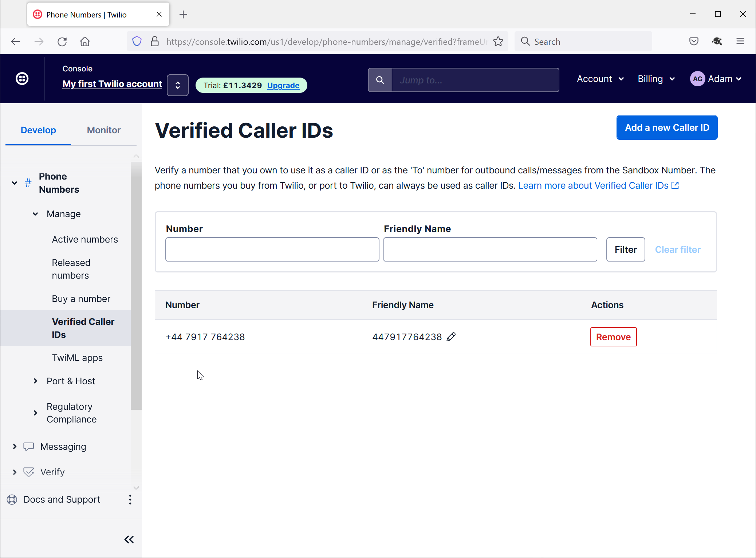Image resolution: width=756 pixels, height=558 pixels.
Task: Click the Friendly Name filter field
Action: [490, 249]
